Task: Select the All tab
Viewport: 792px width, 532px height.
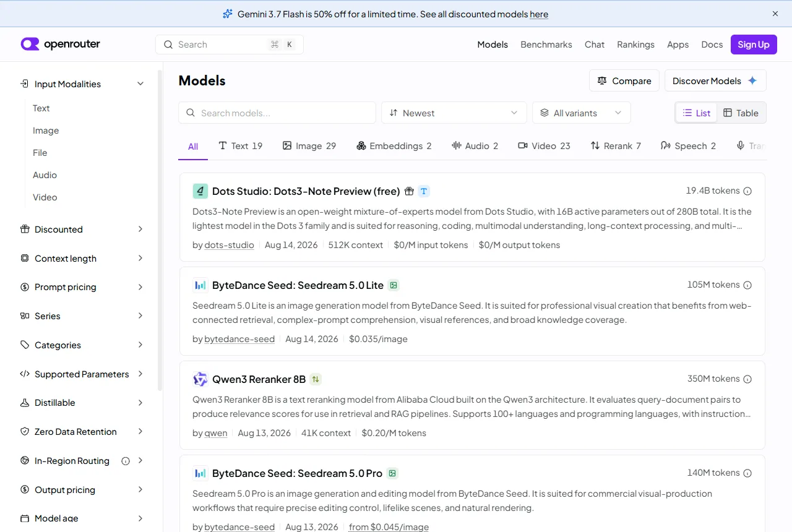Action: coord(193,146)
